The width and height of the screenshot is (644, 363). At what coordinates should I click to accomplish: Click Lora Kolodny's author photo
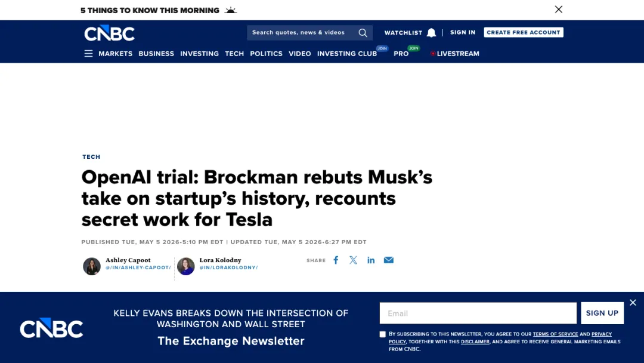(185, 266)
